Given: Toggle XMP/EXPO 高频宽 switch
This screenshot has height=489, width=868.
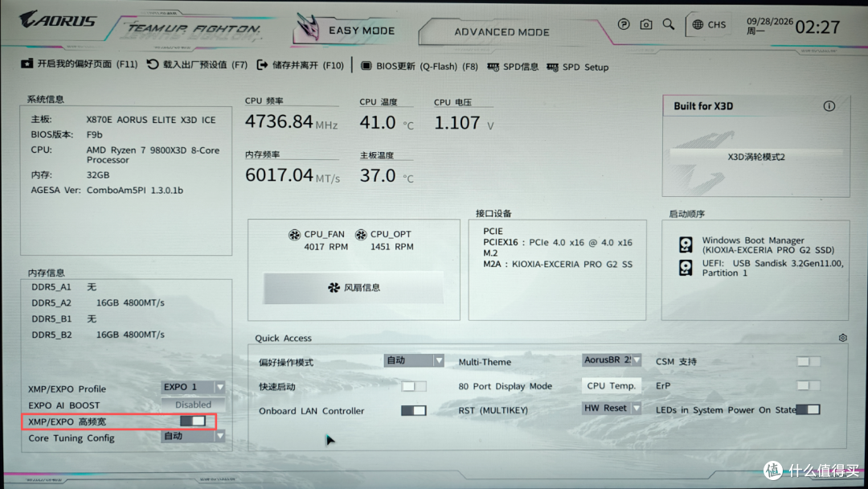Looking at the screenshot, I should pyautogui.click(x=193, y=421).
